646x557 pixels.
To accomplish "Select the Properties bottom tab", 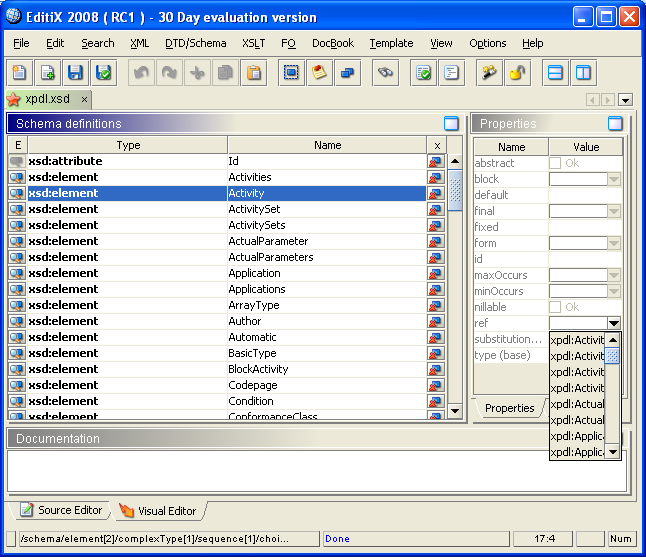I will 510,408.
